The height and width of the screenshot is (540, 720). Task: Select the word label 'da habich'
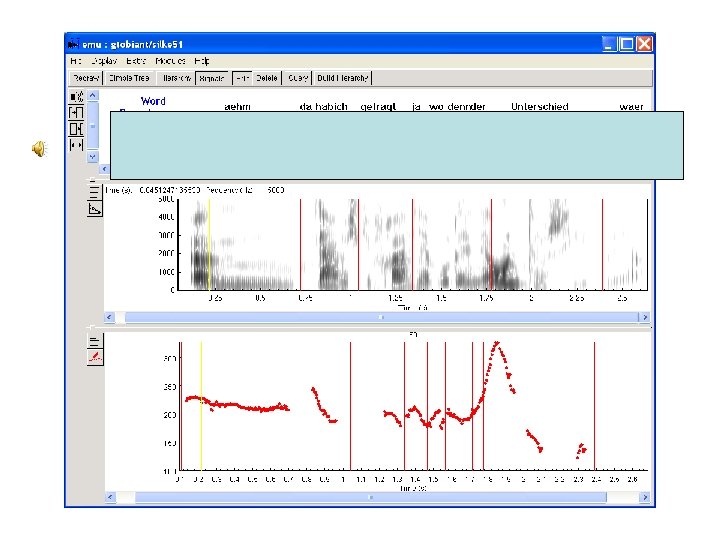(x=323, y=107)
